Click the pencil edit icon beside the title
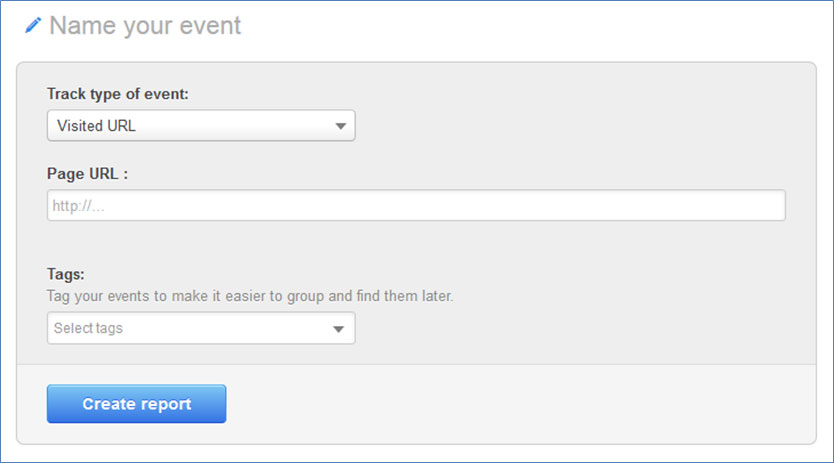This screenshot has height=463, width=834. click(33, 25)
